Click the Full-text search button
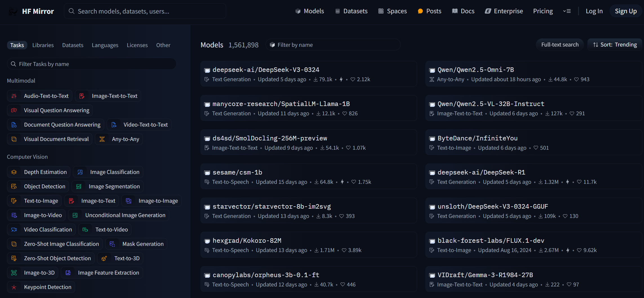 [x=560, y=45]
